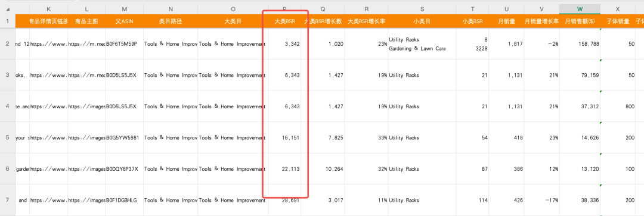Image resolution: width=644 pixels, height=216 pixels.
Task: Select column V header
Action: [541, 9]
